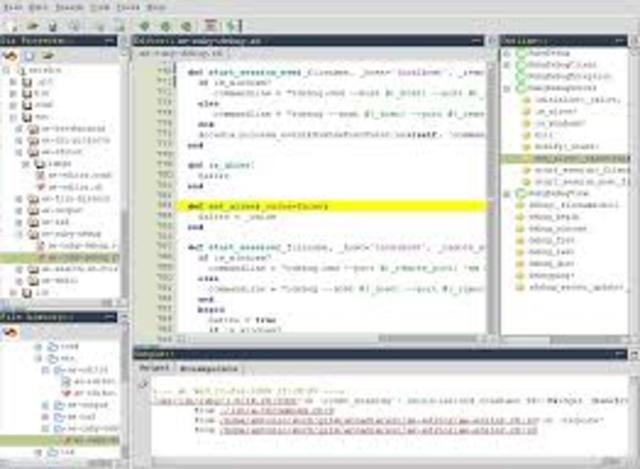Switch to the Output tab
The image size is (640, 469).
[154, 368]
